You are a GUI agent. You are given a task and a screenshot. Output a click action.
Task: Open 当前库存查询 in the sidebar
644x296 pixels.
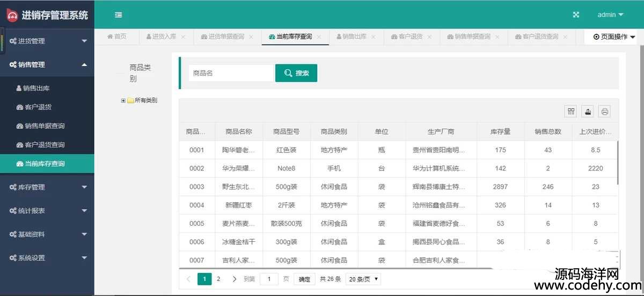[x=47, y=164]
